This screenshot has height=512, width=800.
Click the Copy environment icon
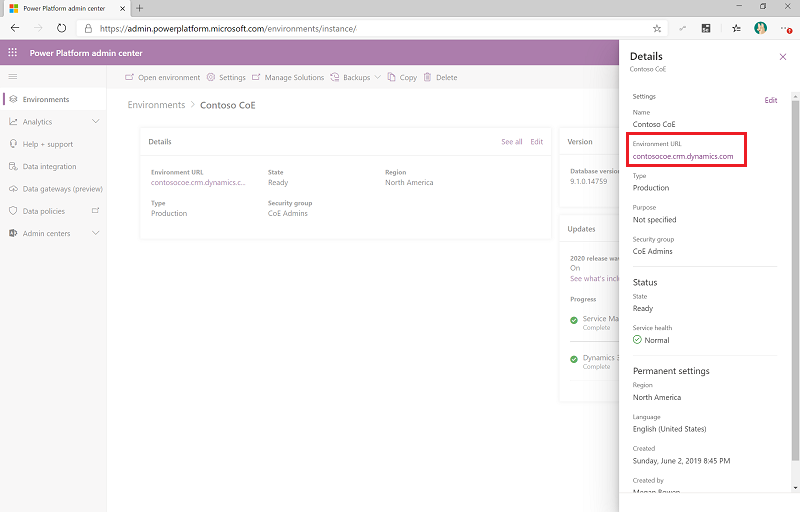click(x=391, y=77)
